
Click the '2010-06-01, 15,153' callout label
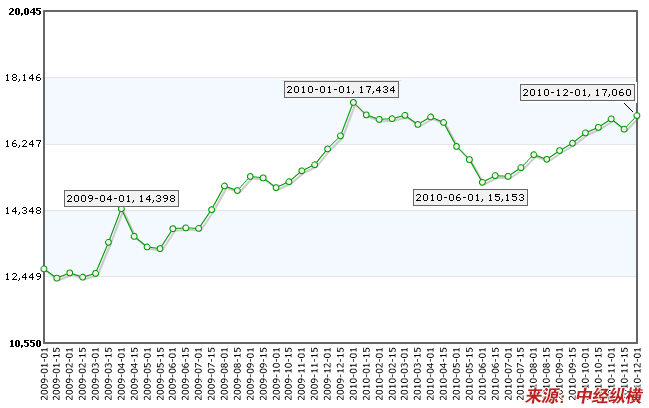point(470,198)
